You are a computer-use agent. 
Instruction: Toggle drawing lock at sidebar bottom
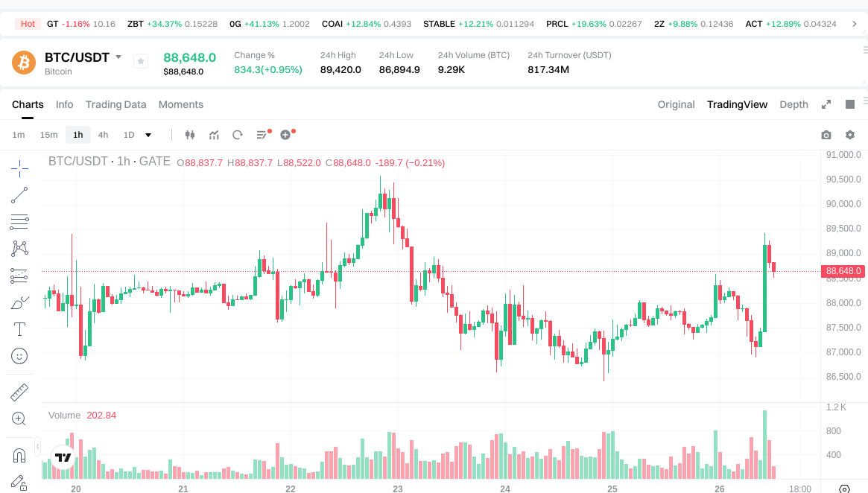19,482
